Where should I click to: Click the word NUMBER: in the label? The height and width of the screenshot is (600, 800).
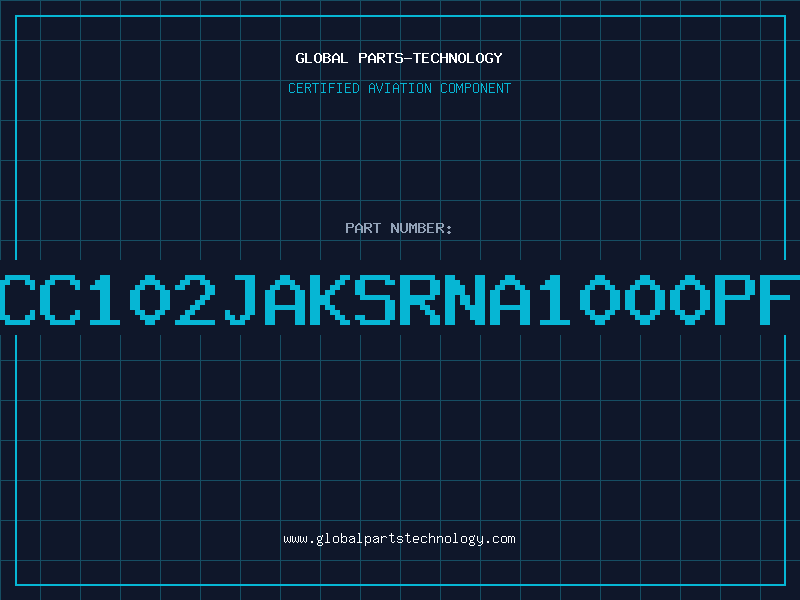click(x=421, y=228)
